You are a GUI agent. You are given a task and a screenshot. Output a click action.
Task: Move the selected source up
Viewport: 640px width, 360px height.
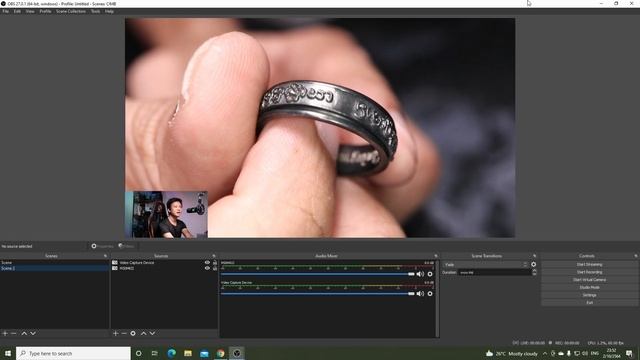(x=143, y=333)
